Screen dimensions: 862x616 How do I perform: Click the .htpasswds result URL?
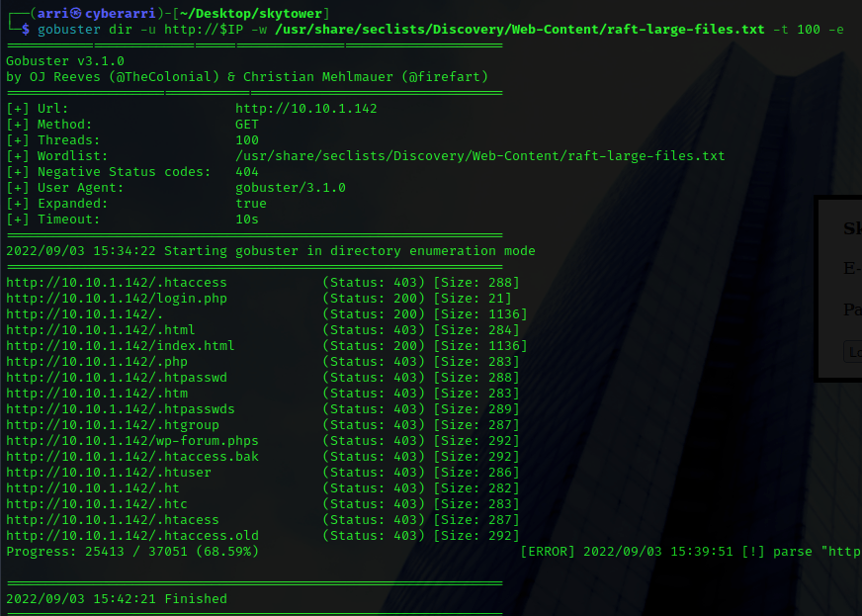pyautogui.click(x=121, y=409)
